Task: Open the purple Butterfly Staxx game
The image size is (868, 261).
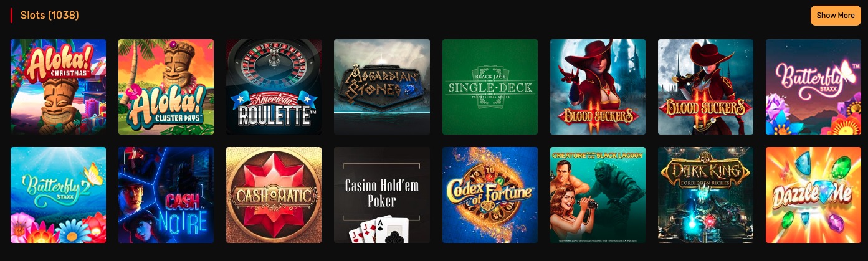Action: tap(813, 87)
